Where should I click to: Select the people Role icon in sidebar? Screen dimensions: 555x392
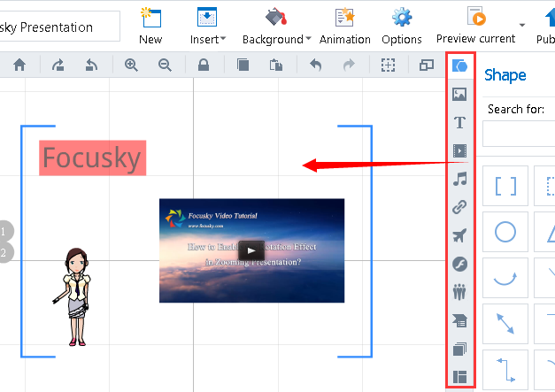click(x=459, y=292)
